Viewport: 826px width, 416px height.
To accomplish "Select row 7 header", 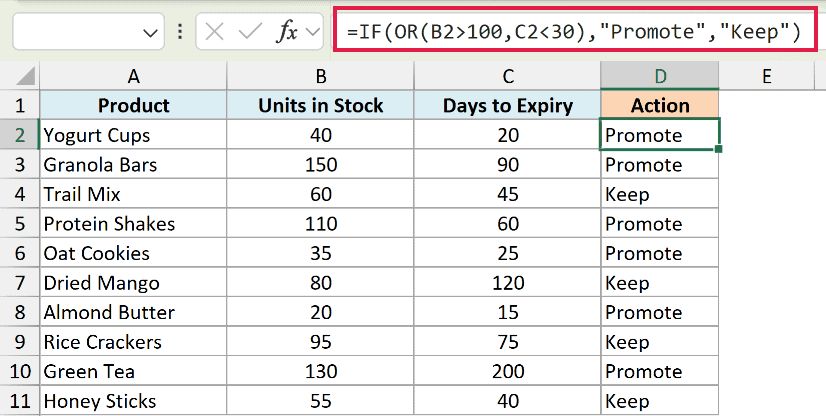I will point(19,283).
